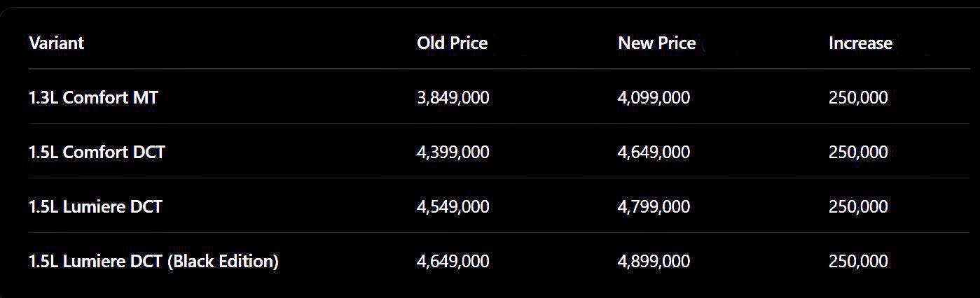Click new price 4,899,000
Screen dimensions: 980x298
pyautogui.click(x=654, y=262)
